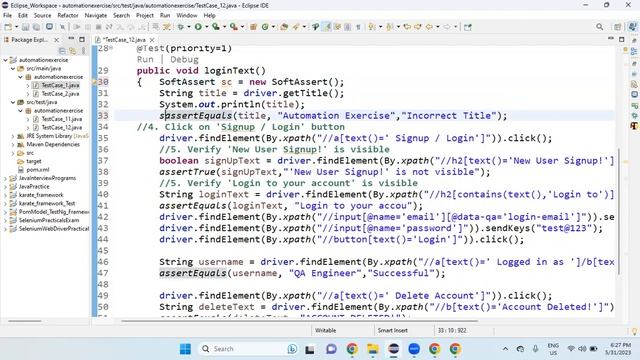
Task: Click the editor horizontal scrollbar
Action: [300, 321]
